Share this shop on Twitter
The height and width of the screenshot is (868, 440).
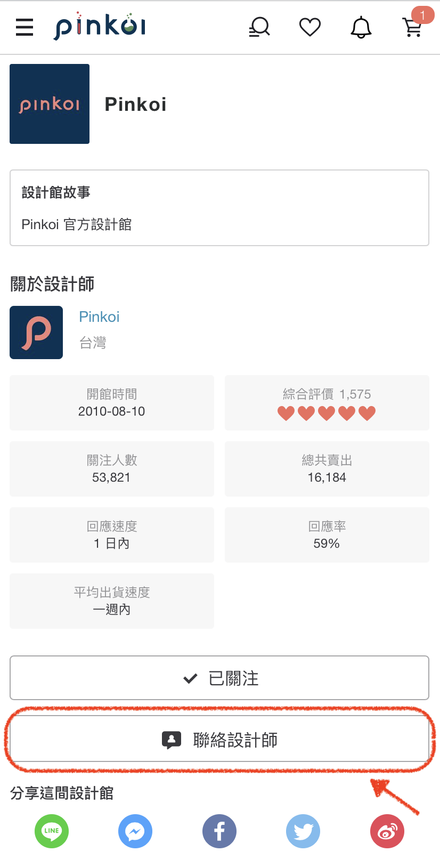point(303,831)
